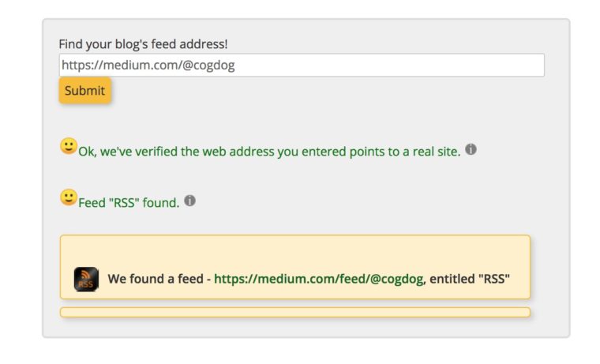
Task: Select the Feed "RSS" found status text
Action: (x=129, y=203)
